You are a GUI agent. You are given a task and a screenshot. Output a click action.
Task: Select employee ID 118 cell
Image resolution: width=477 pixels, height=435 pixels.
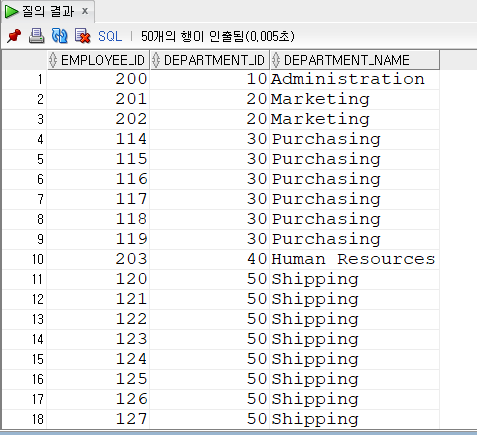point(98,219)
